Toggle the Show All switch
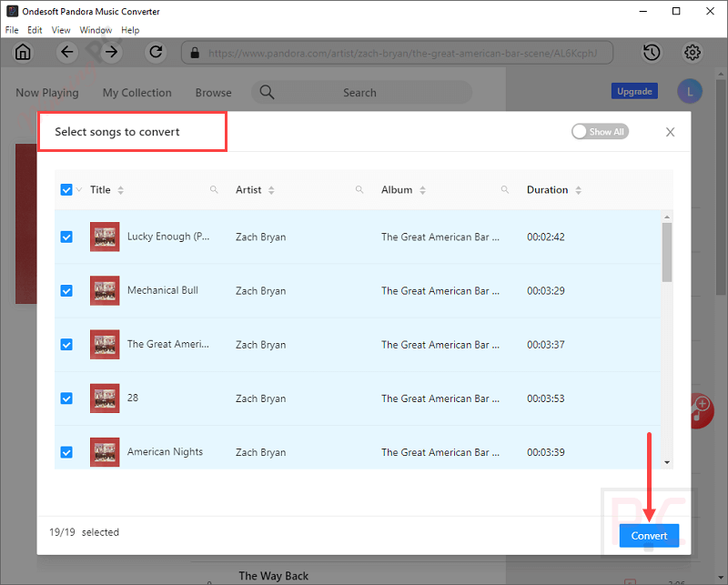The height and width of the screenshot is (585, 728). (x=600, y=132)
